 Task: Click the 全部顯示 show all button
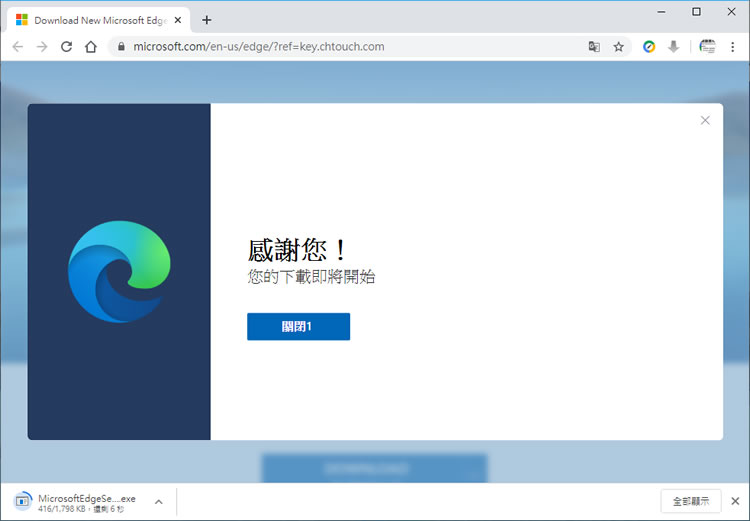(691, 501)
